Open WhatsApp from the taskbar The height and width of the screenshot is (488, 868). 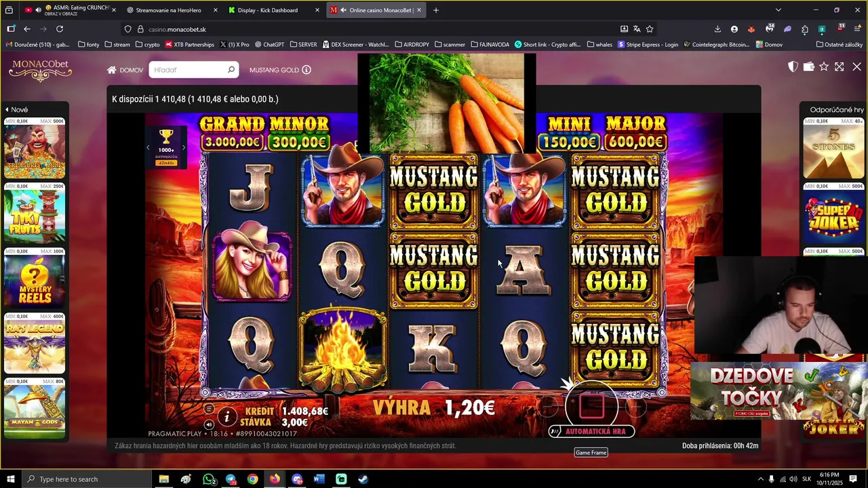pos(208,479)
